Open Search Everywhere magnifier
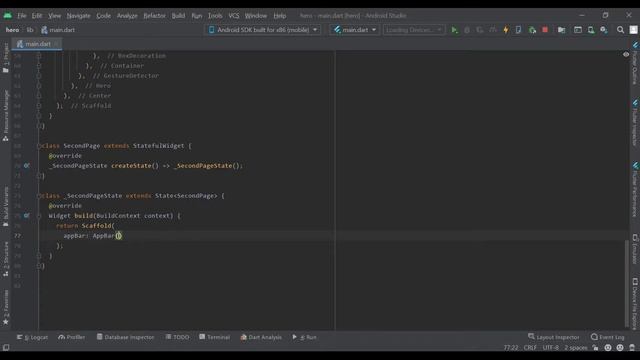 tap(620, 30)
